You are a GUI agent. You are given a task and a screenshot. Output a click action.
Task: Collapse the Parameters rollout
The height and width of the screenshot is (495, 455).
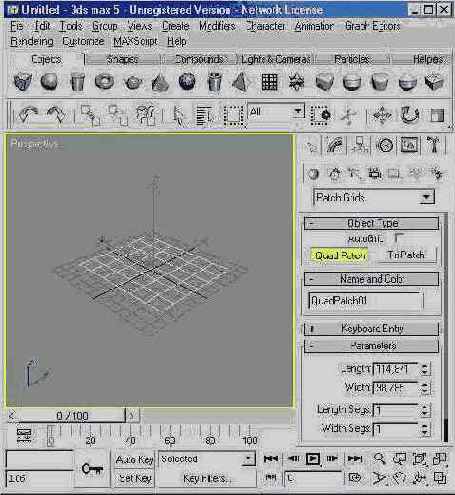click(x=371, y=346)
